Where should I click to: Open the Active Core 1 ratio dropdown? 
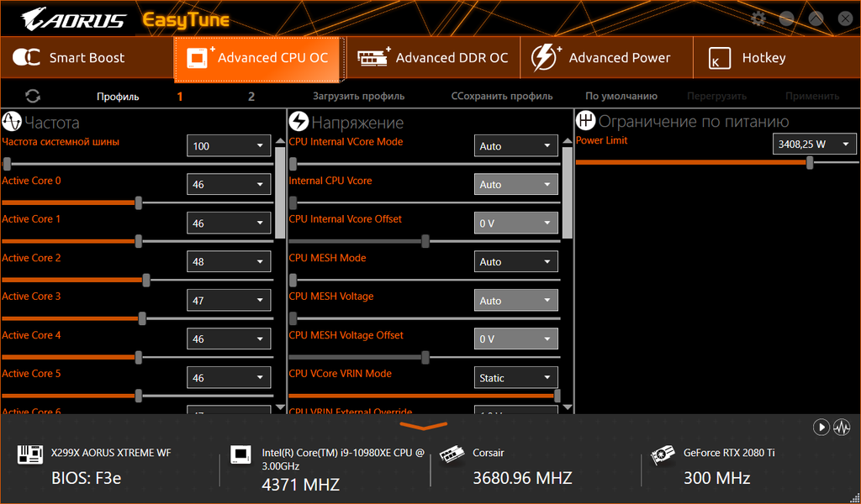pyautogui.click(x=229, y=223)
